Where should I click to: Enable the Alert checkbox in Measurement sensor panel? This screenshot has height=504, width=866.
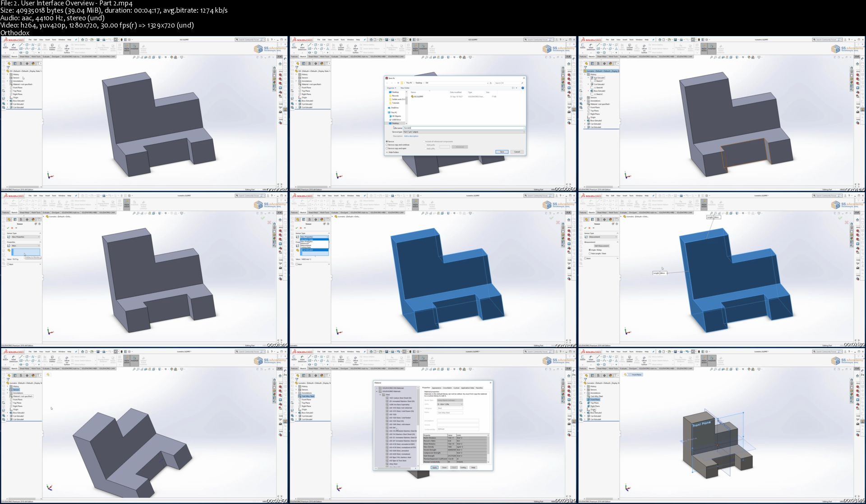[585, 259]
